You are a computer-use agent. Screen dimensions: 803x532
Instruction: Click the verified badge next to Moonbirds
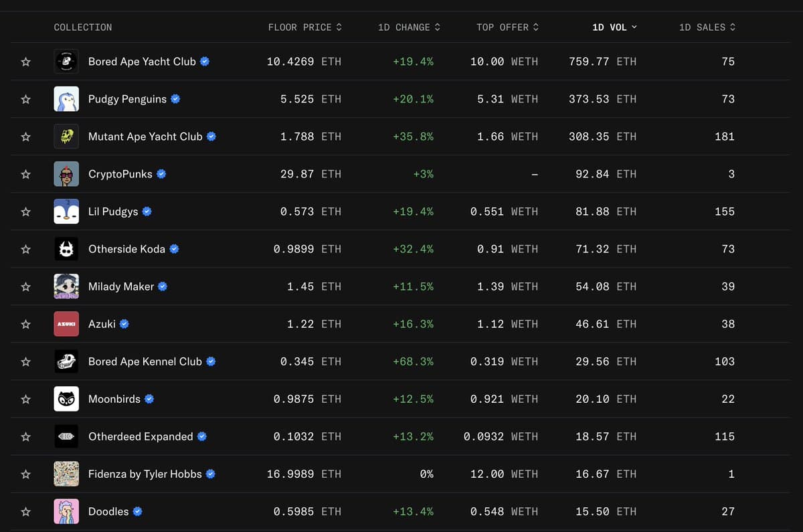pyautogui.click(x=149, y=399)
